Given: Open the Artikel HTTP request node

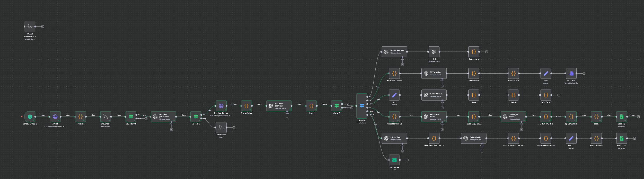Looking at the screenshot, I should (x=55, y=117).
